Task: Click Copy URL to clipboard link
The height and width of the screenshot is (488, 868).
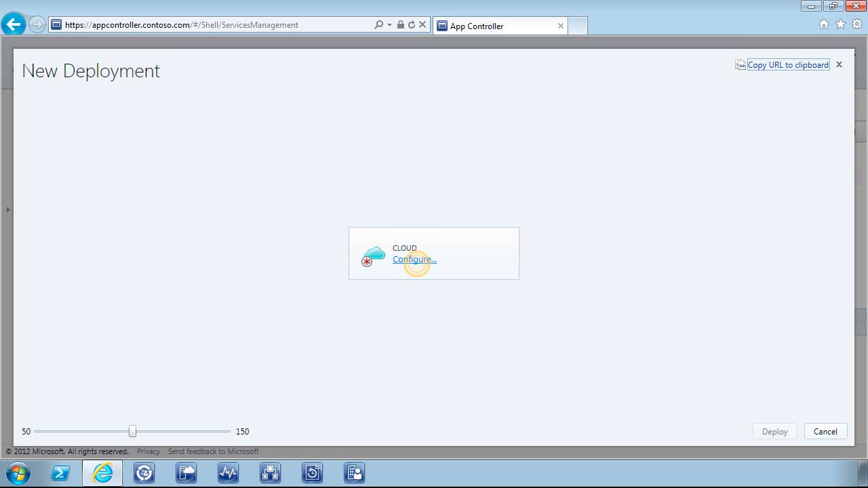Action: pyautogui.click(x=788, y=65)
